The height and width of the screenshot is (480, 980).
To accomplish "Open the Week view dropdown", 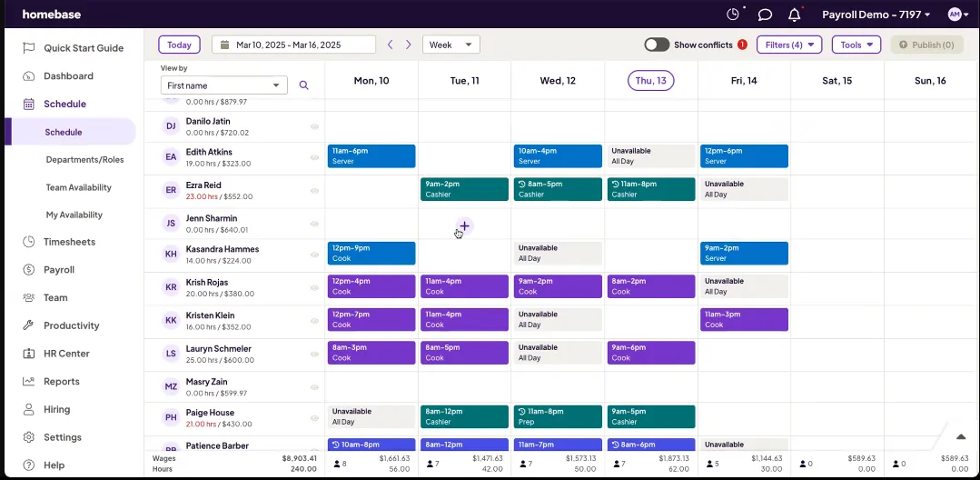I will click(451, 45).
